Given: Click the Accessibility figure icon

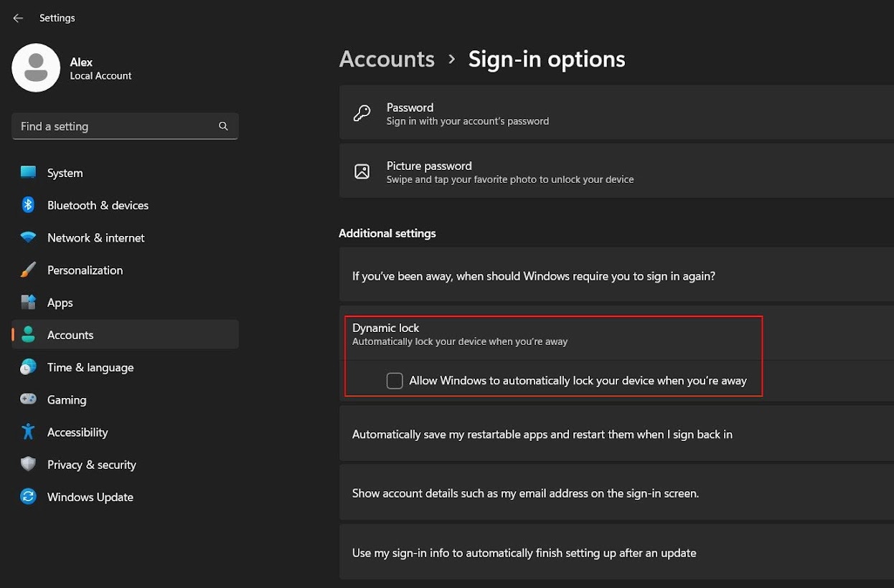Looking at the screenshot, I should tap(28, 432).
